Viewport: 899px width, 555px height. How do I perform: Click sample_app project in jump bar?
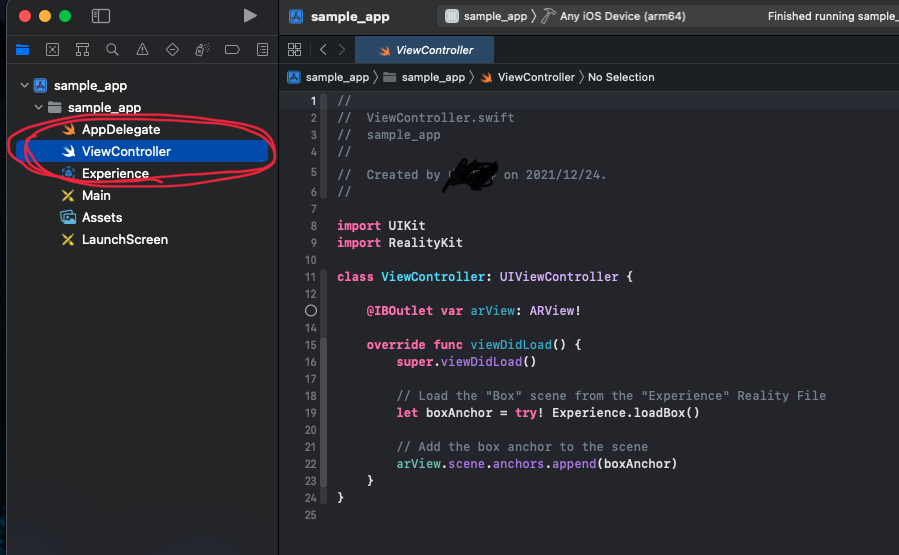(337, 77)
